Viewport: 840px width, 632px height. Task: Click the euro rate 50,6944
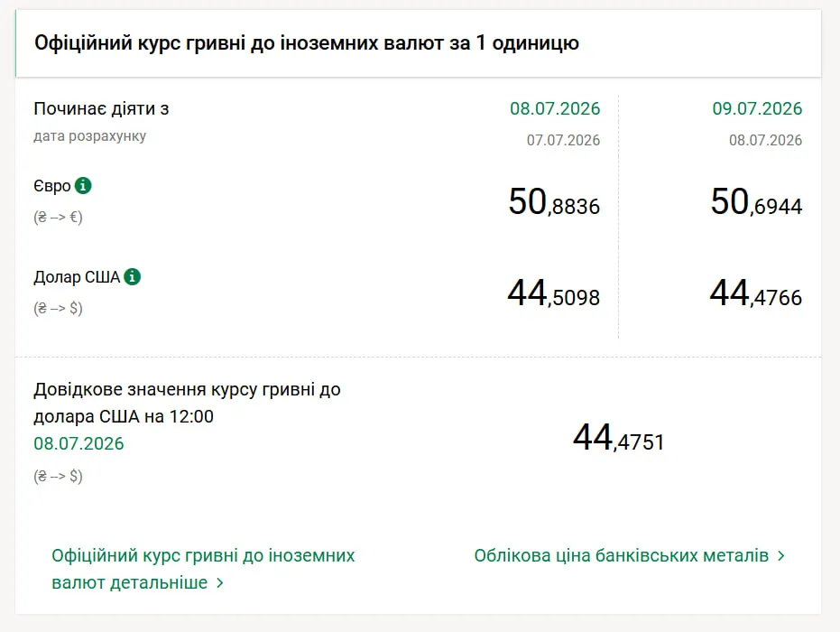756,202
